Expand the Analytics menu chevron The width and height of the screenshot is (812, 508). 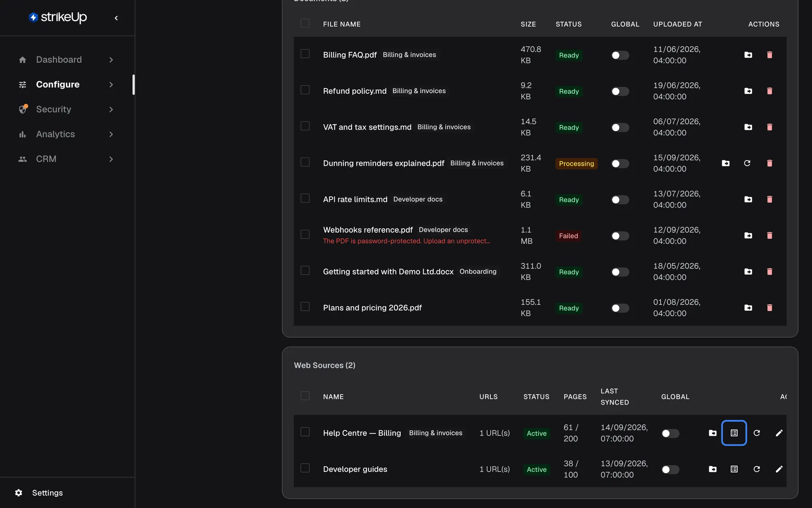click(x=111, y=134)
